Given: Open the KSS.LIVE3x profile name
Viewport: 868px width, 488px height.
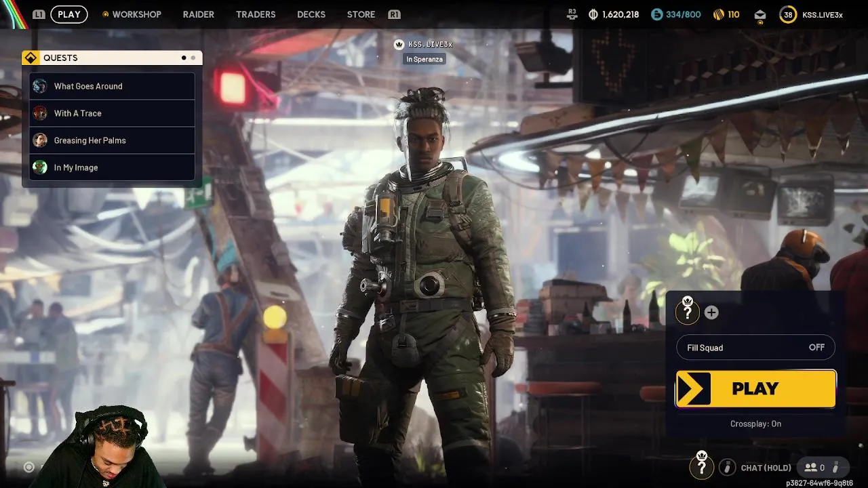Looking at the screenshot, I should pos(823,15).
